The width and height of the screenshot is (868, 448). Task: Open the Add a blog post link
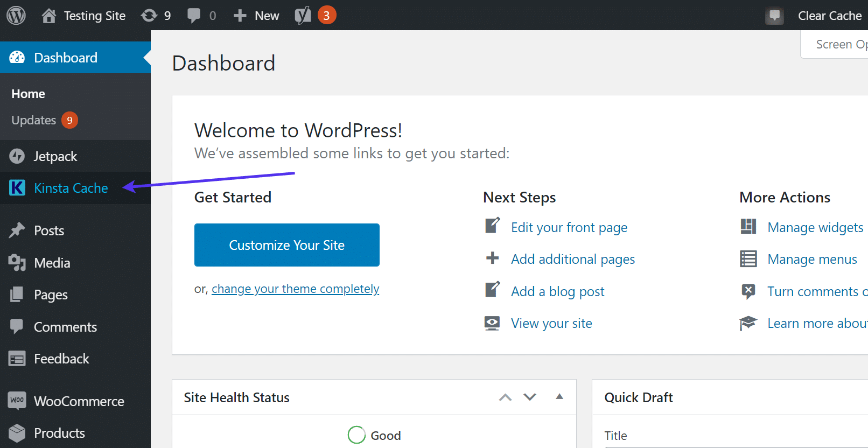(557, 291)
